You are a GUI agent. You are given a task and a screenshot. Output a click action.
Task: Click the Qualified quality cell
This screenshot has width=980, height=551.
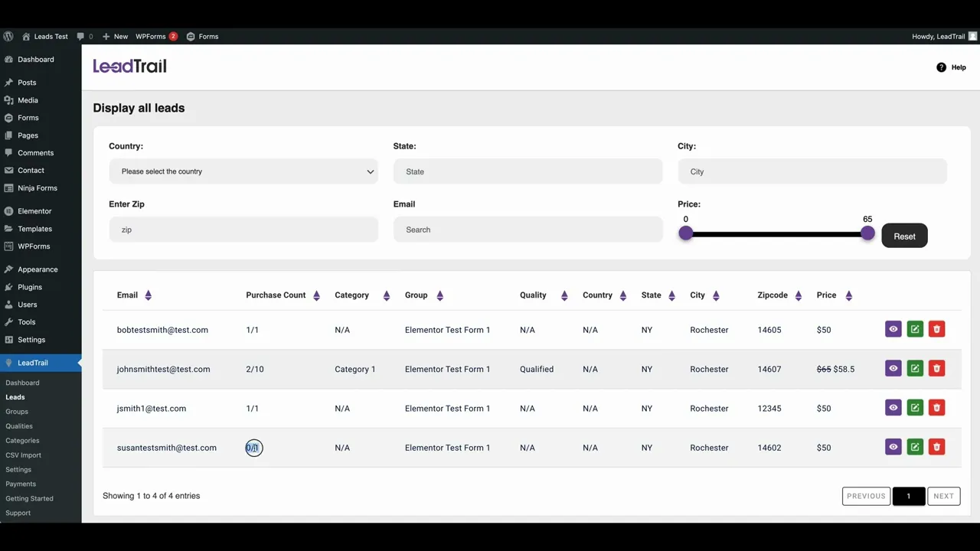click(x=537, y=369)
